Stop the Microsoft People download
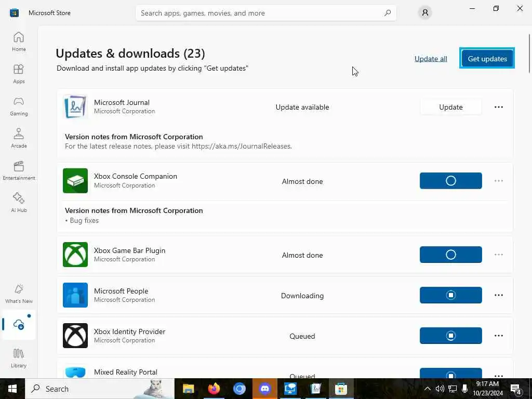Viewport: 532px width, 399px height. [450, 295]
